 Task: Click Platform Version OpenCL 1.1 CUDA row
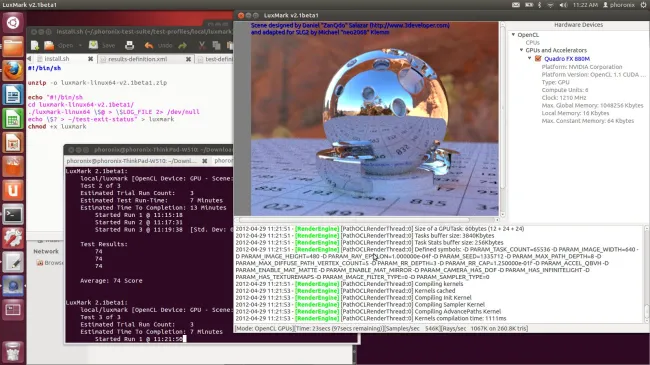(x=593, y=75)
